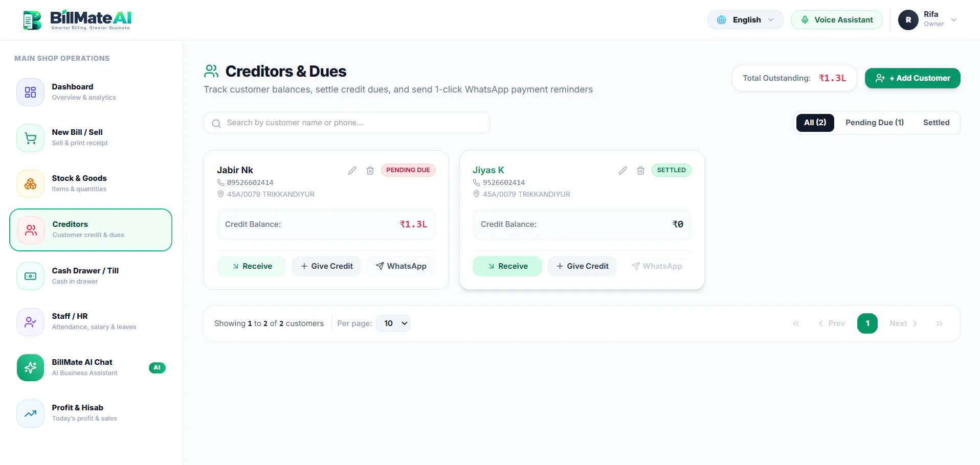Delete Jabir Nk with the trash icon

coord(370,171)
